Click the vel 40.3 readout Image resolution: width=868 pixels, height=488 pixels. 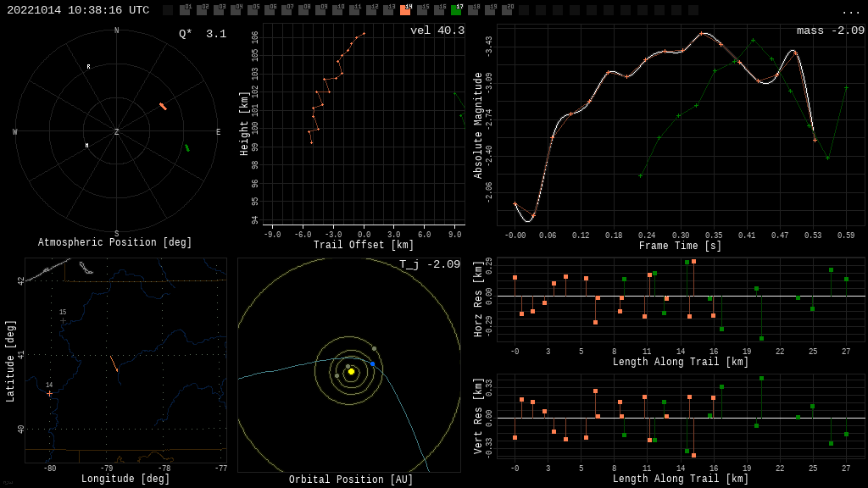pos(437,30)
